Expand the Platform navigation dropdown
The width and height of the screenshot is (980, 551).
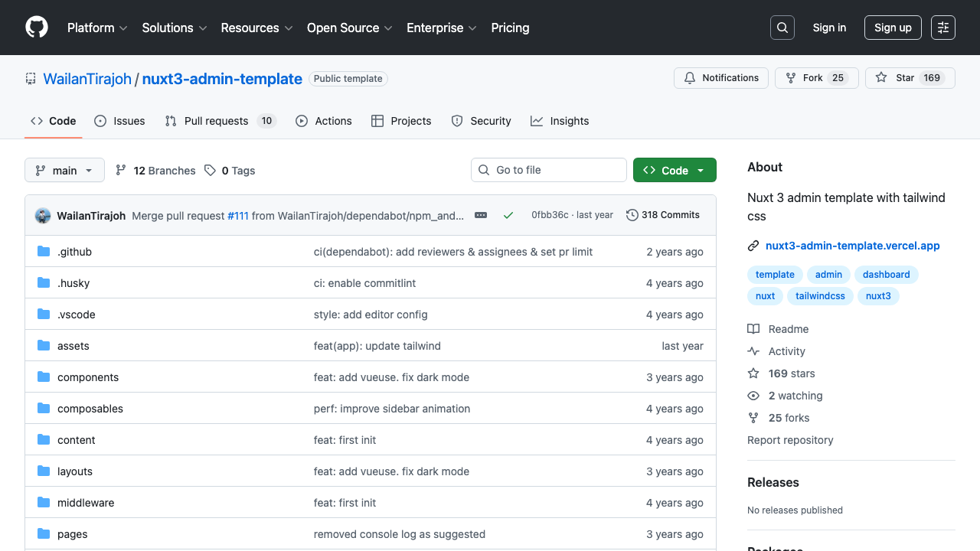(x=96, y=28)
